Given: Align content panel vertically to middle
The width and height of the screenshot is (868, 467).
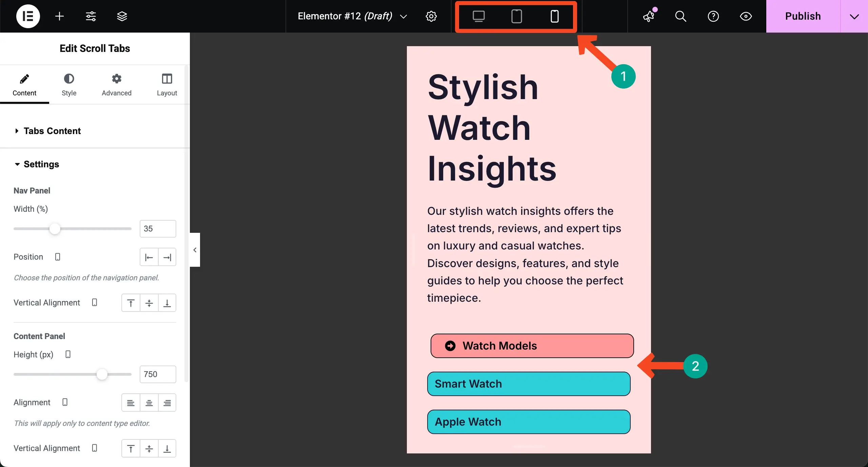Looking at the screenshot, I should pos(149,448).
